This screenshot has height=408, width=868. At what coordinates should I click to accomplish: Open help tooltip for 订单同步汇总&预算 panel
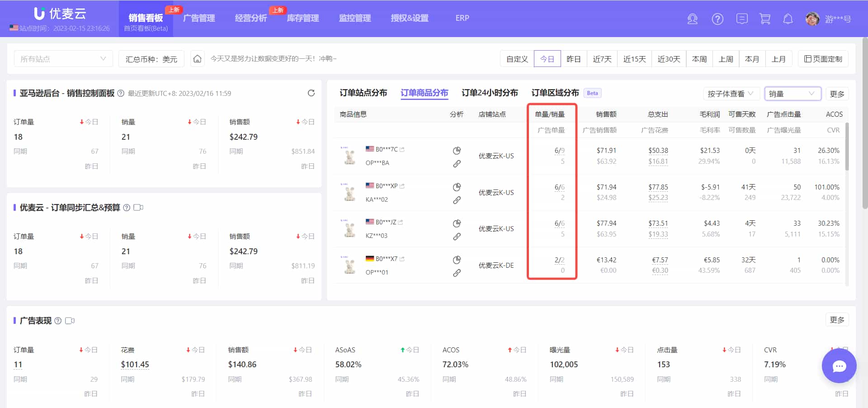click(x=127, y=208)
